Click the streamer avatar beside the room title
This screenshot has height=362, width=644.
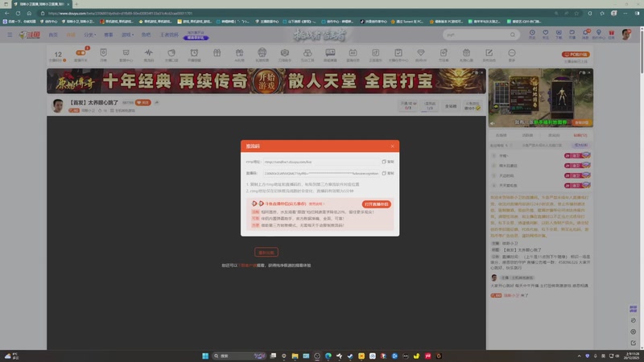[57, 105]
